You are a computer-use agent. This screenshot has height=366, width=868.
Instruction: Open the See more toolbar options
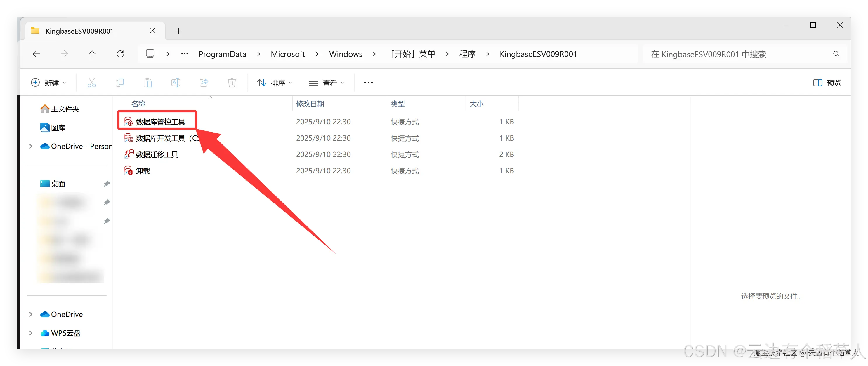[368, 83]
